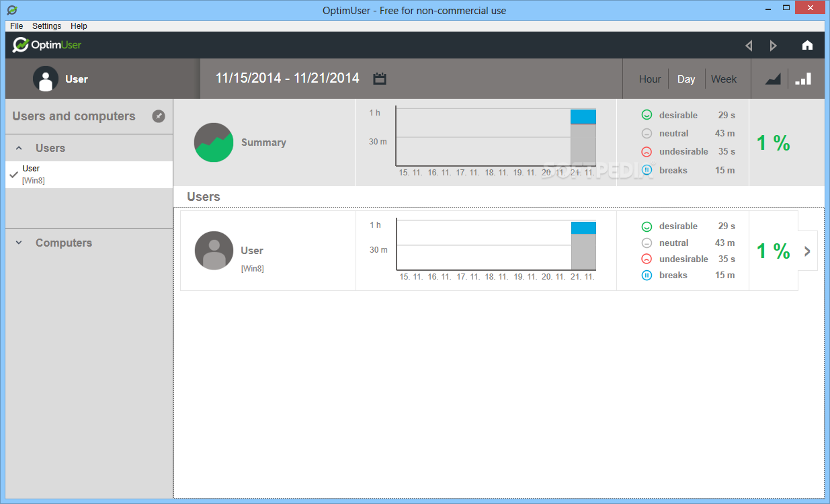Screen dimensions: 830x504
Task: Click Summary neutral face icon
Action: [x=647, y=133]
